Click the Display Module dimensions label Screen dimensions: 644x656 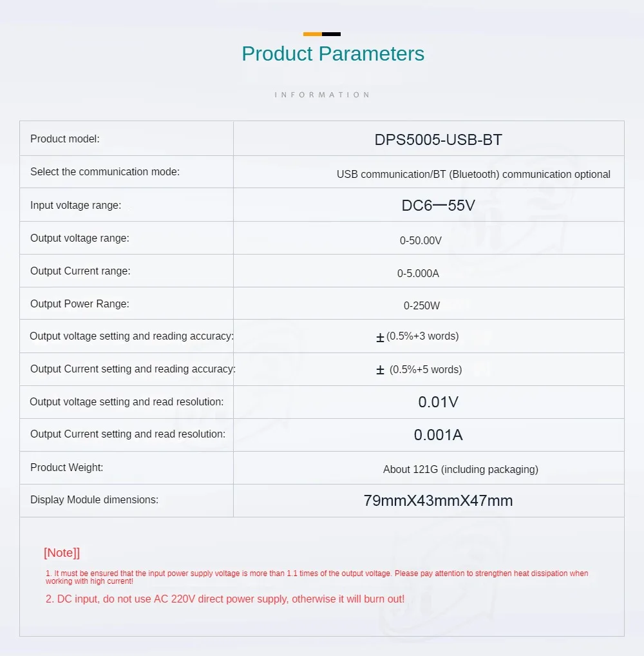click(94, 499)
